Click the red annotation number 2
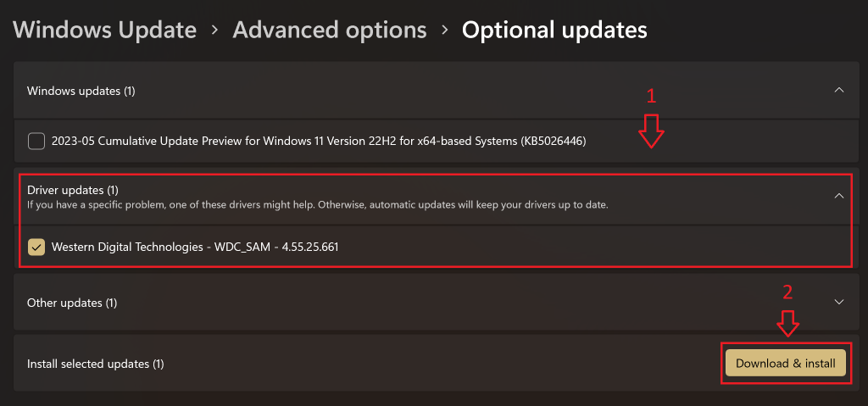This screenshot has height=406, width=868. 787,292
